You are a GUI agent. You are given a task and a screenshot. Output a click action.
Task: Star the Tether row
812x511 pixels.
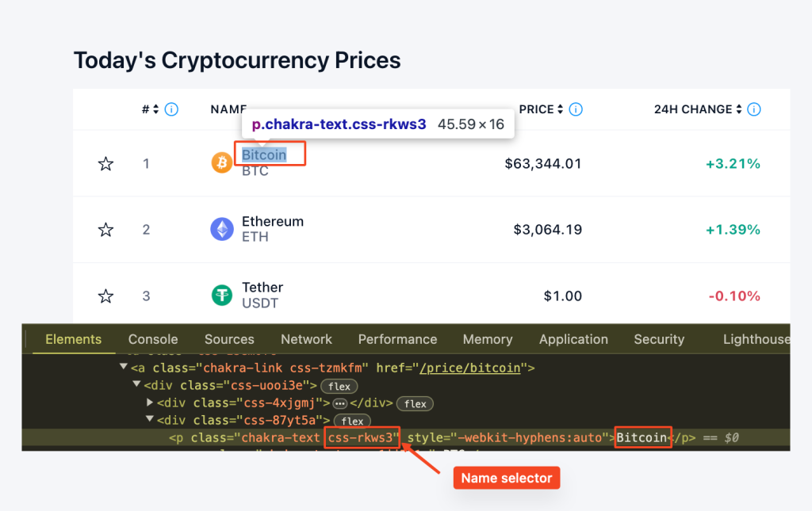[105, 296]
